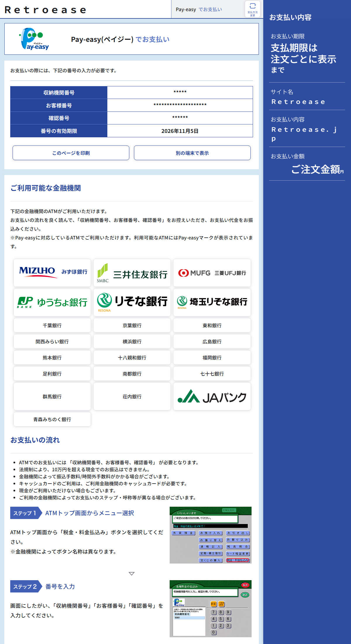Click the 収納機関番号 masked value cell
Image resolution: width=351 pixels, height=644 pixels.
180,93
